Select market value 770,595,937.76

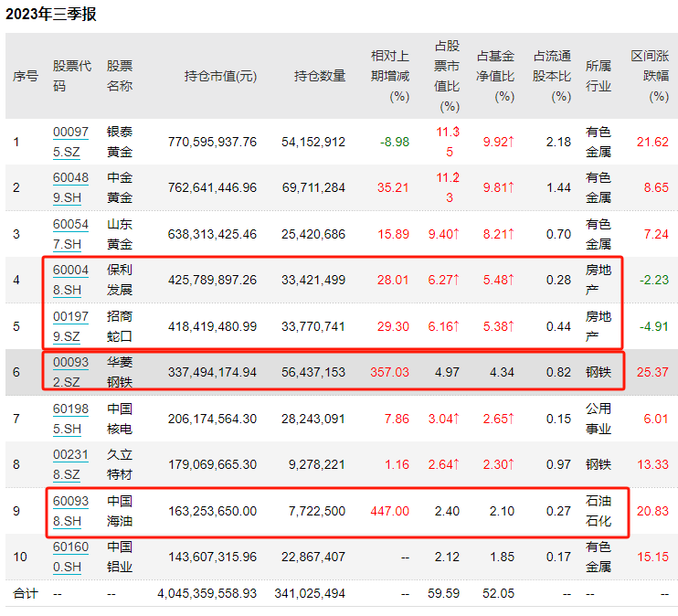(x=212, y=142)
